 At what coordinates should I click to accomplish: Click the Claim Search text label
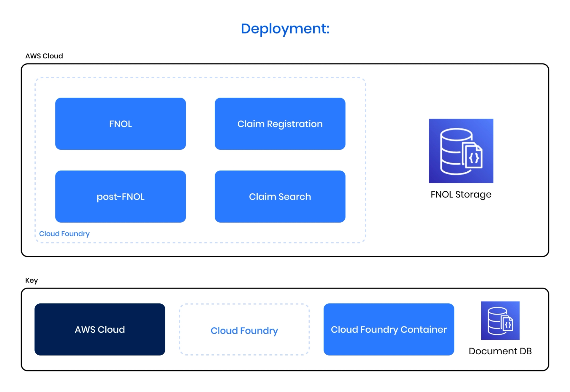[x=280, y=197]
